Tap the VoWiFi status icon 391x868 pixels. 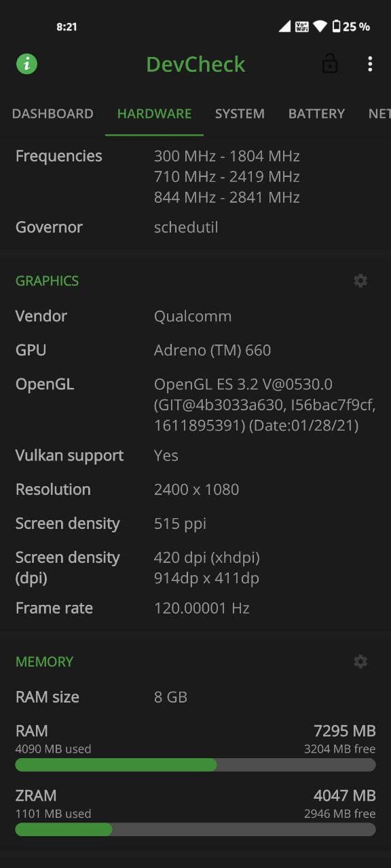[x=302, y=26]
